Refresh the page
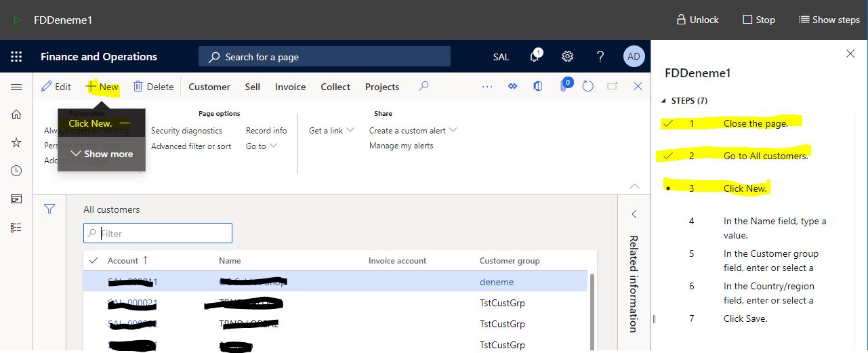 coord(588,86)
